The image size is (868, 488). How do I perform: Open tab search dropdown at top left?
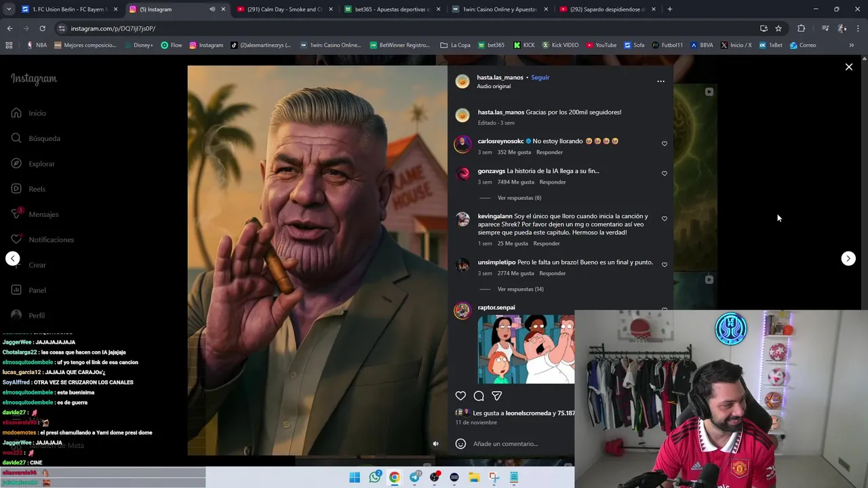(7, 9)
